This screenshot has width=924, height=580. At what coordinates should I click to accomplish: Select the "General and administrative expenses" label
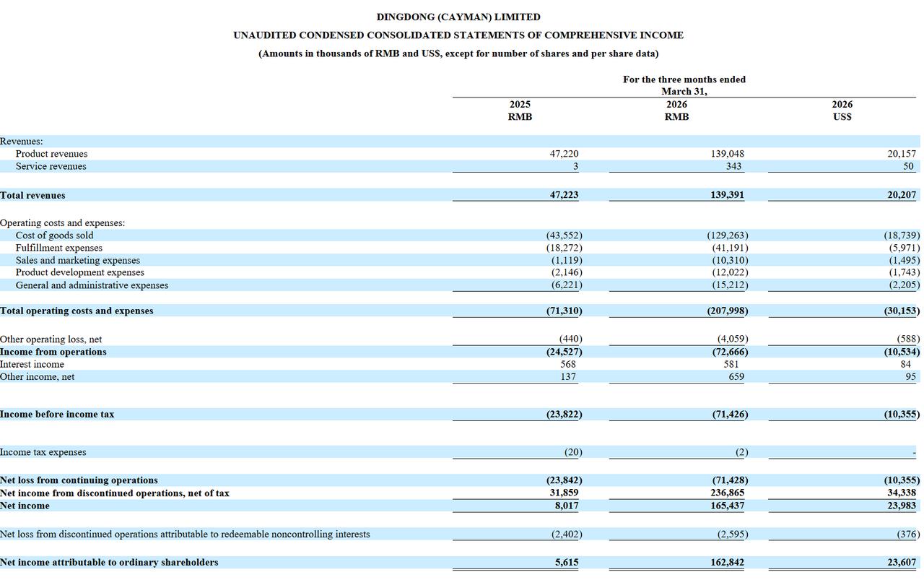coord(92,285)
